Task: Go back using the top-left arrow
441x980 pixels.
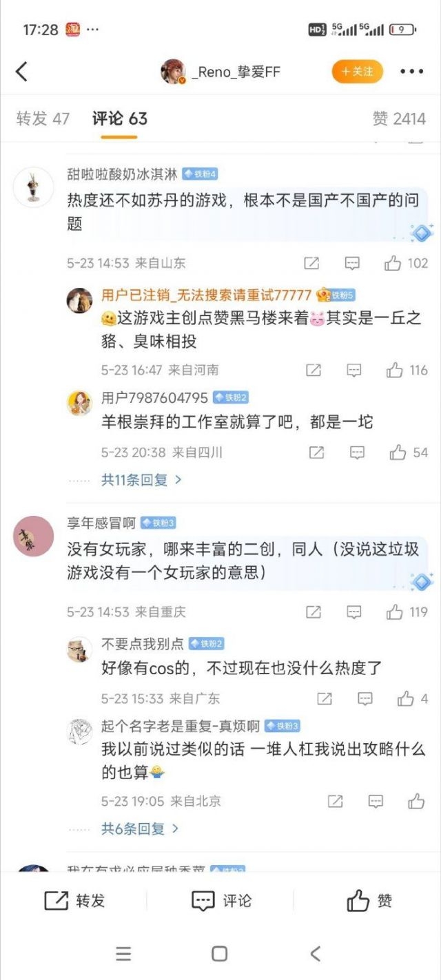Action: point(22,71)
